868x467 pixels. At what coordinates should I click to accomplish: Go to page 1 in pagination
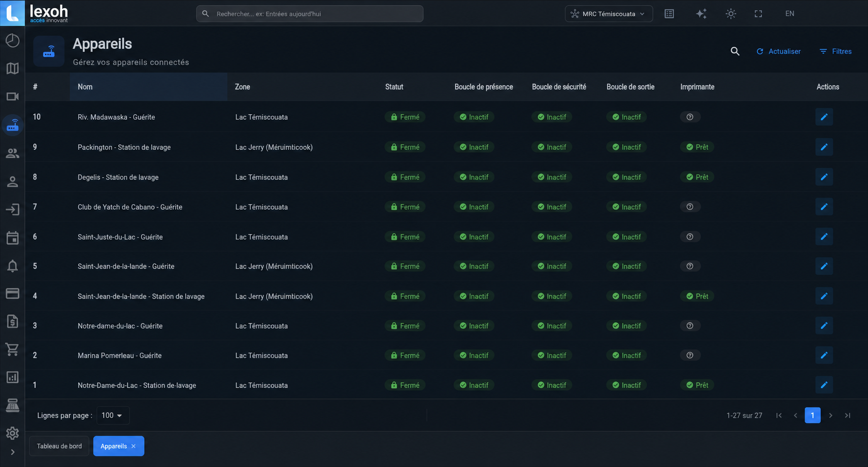click(812, 415)
